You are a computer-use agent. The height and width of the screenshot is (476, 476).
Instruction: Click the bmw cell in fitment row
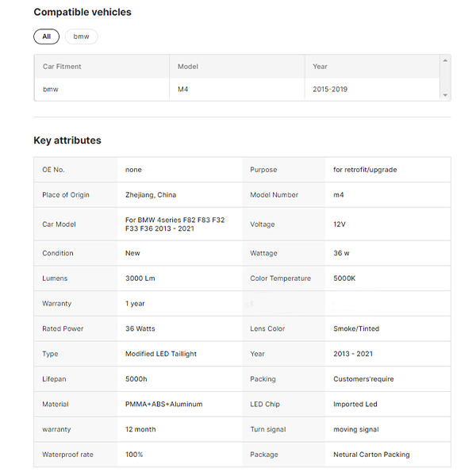[51, 89]
